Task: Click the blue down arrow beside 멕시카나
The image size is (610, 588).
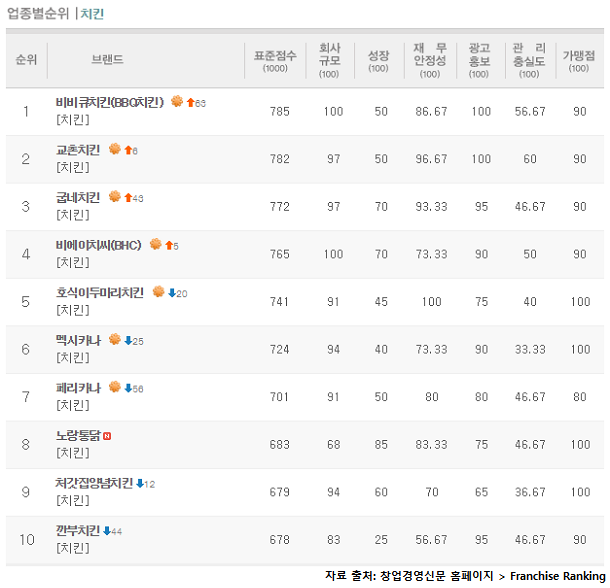Action: pos(128,341)
